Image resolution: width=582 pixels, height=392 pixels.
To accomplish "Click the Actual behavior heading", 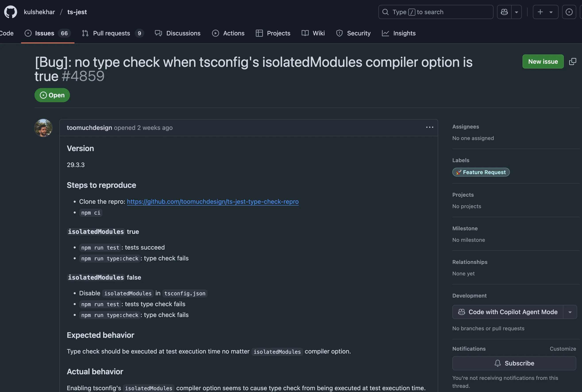I will tap(95, 371).
